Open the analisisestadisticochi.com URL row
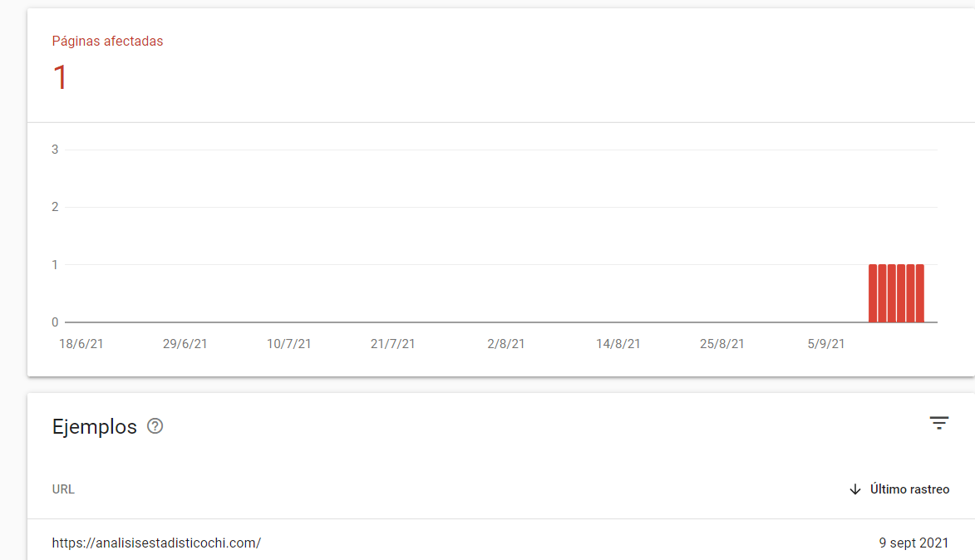This screenshot has width=975, height=560. pos(501,543)
